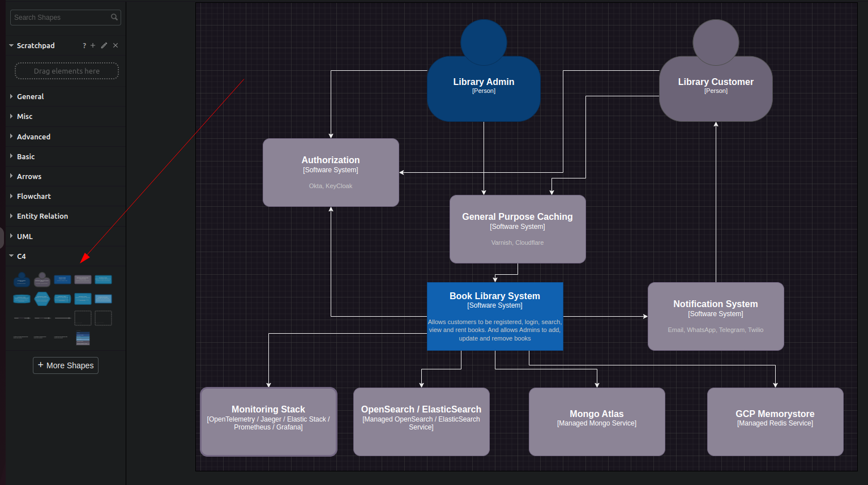Click the Scratchpad drag elements drop area
The height and width of the screenshot is (485, 868).
pyautogui.click(x=67, y=71)
